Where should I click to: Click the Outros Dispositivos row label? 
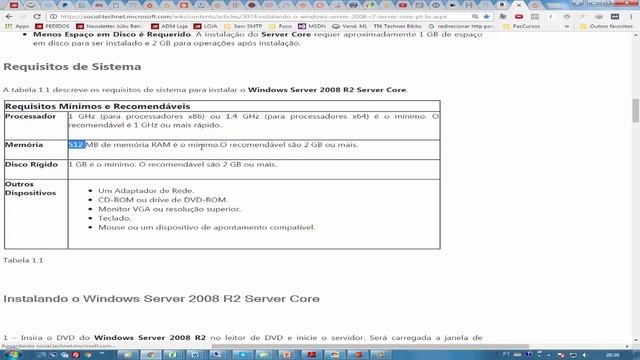[30, 189]
